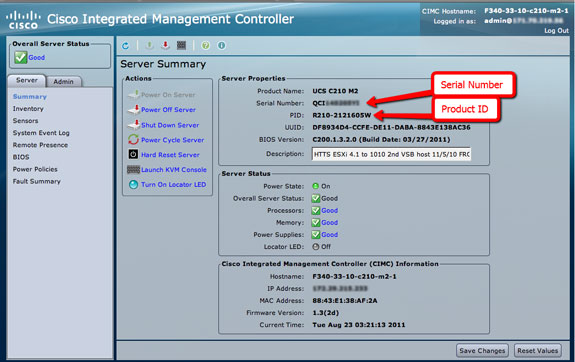The height and width of the screenshot is (362, 575).
Task: Click the Power Off Server link
Action: pos(168,110)
